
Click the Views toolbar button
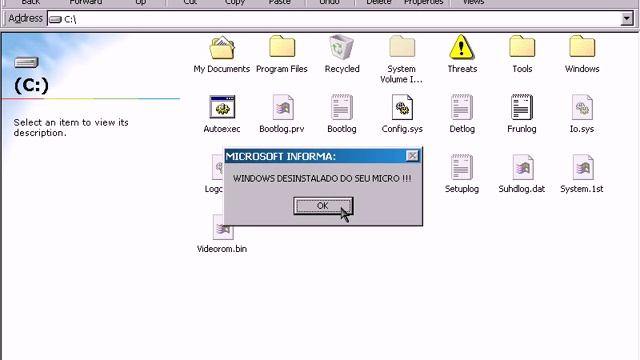(473, 2)
